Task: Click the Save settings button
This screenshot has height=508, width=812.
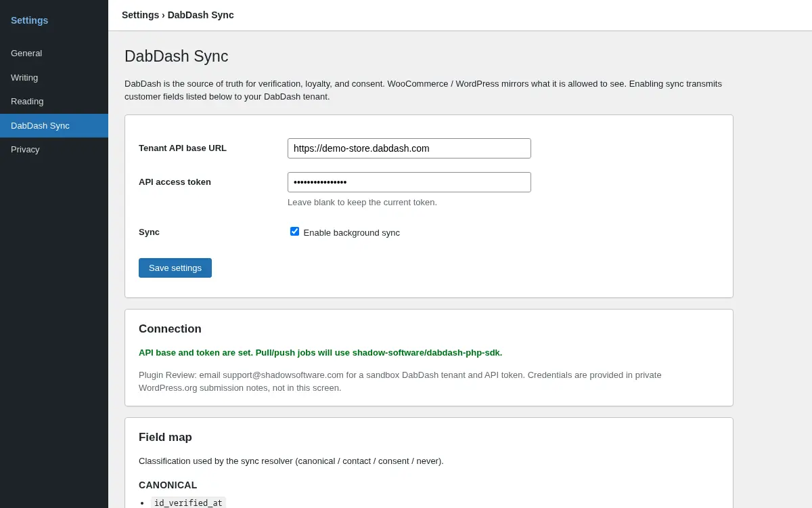Action: 175,268
